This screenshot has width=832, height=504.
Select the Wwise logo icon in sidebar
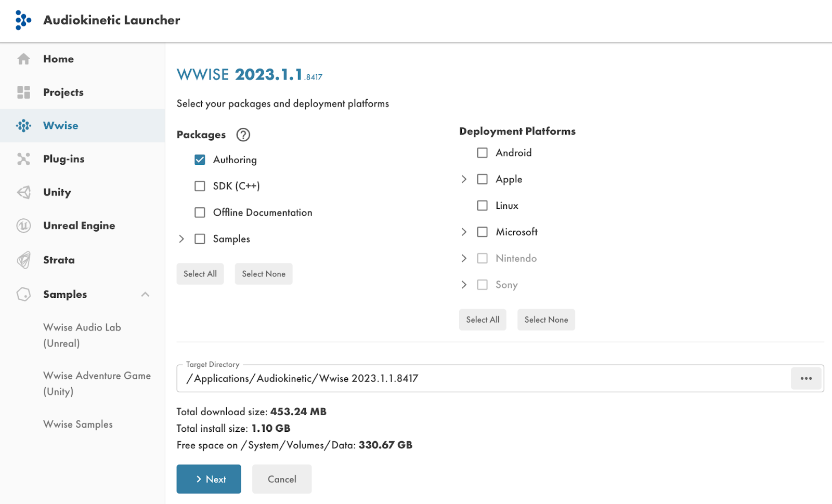tap(23, 125)
